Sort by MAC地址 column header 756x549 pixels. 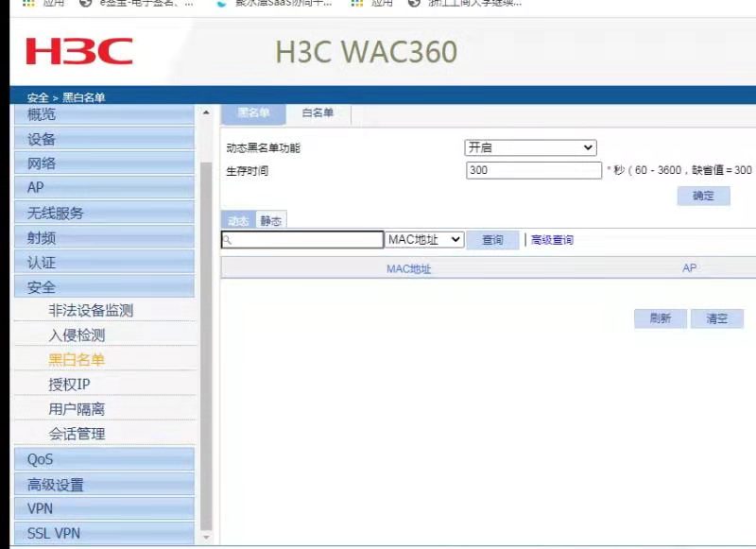click(408, 268)
